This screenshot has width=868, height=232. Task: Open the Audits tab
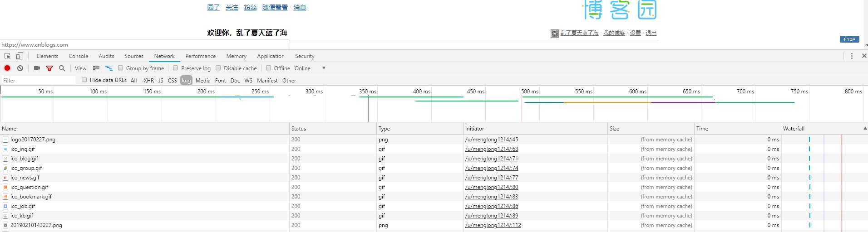[106, 56]
